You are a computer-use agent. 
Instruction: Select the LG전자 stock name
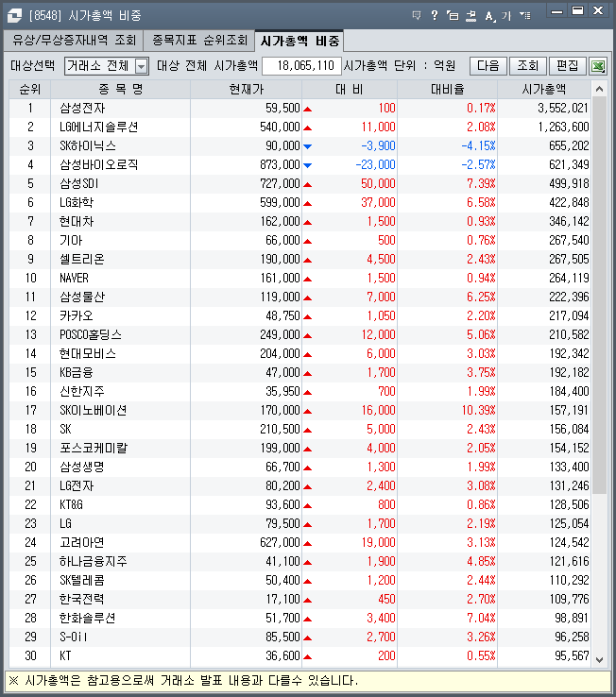click(x=77, y=486)
